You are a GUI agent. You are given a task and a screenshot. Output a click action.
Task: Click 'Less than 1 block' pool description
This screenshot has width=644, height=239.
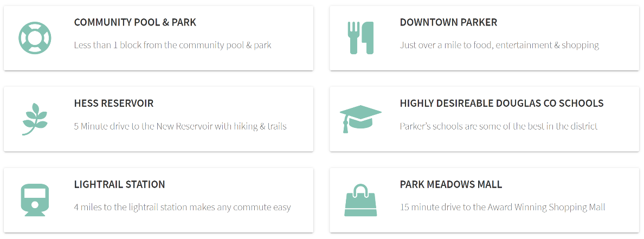coord(172,45)
